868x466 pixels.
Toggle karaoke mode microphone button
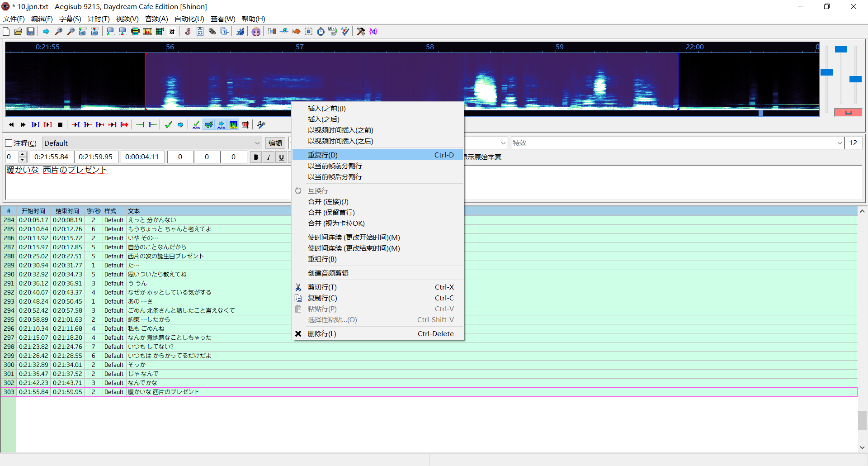pos(261,125)
